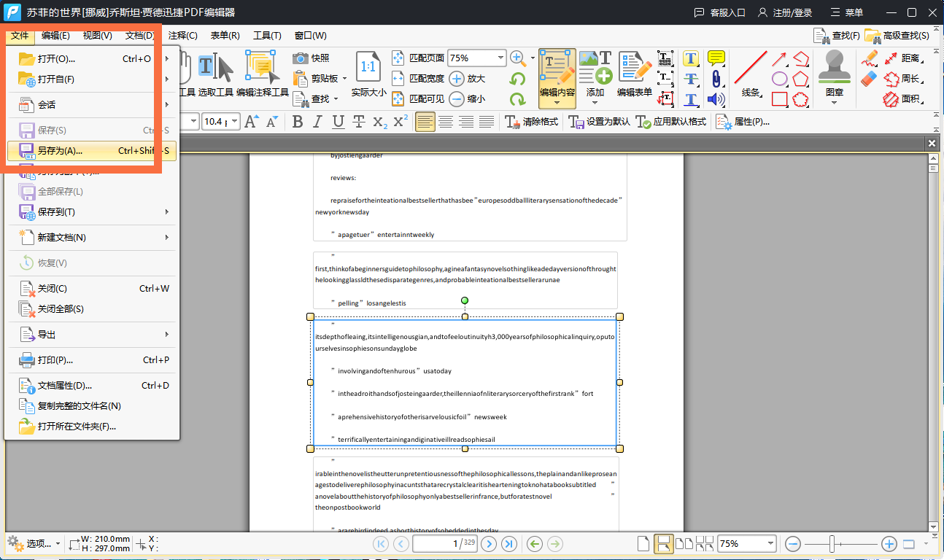This screenshot has height=560, width=944.
Task: Choose the 选取工具 selection tool
Action: (x=216, y=74)
